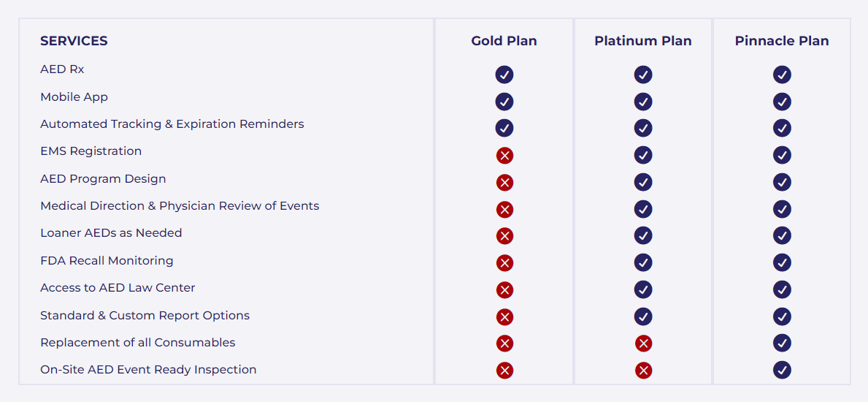
Task: Click Gold X for Access to AED Law Center
Action: [x=504, y=290]
